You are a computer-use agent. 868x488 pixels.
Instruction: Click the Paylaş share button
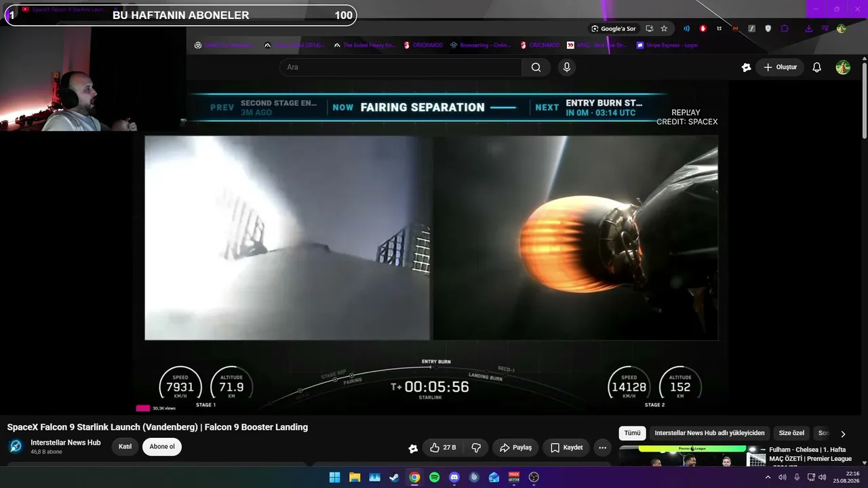[516, 447]
